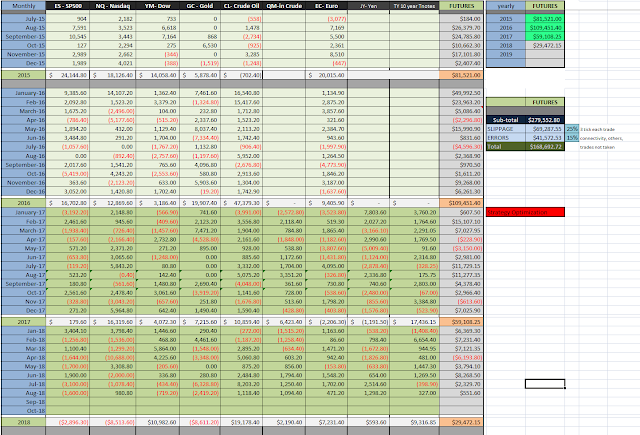The width and height of the screenshot is (640, 435).
Task: Select the CL- Crude Oil value for Feb-16
Action: click(242, 102)
